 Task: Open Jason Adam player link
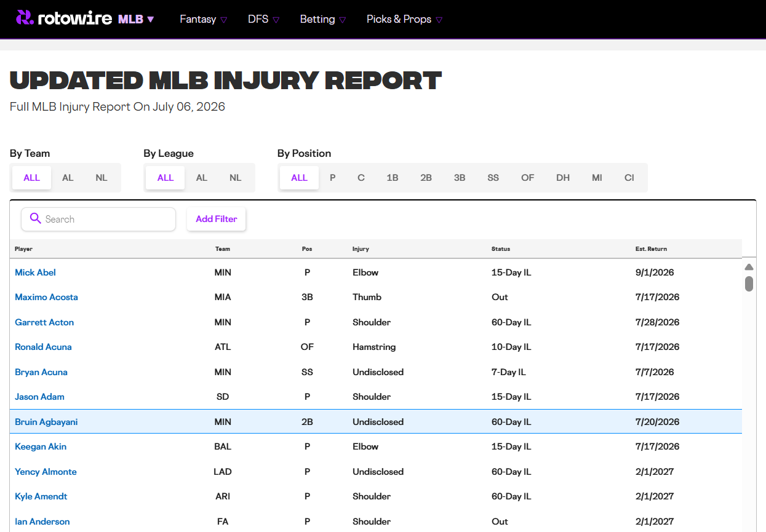39,397
